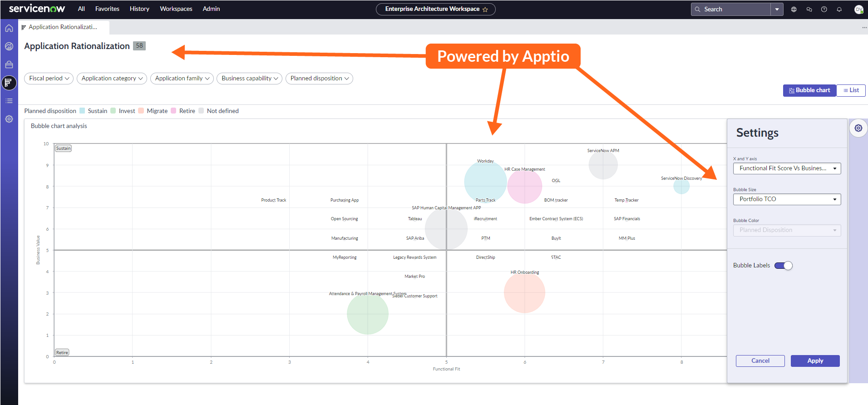868x405 pixels.
Task: Click the Temp Tracker label
Action: [x=626, y=200]
